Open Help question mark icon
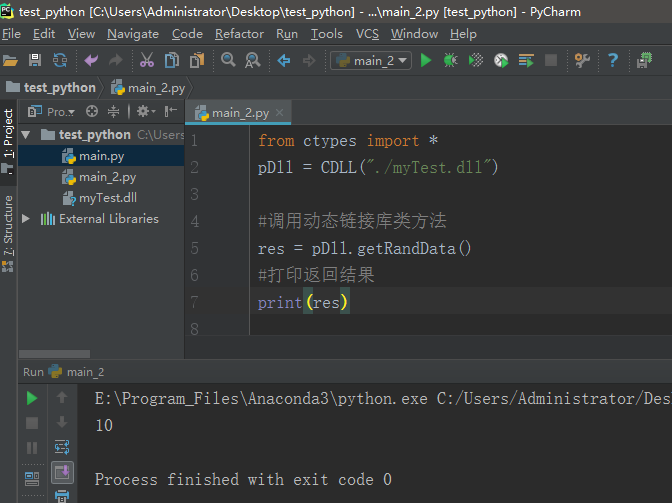Screen dimensions: 672x503 pos(613,60)
